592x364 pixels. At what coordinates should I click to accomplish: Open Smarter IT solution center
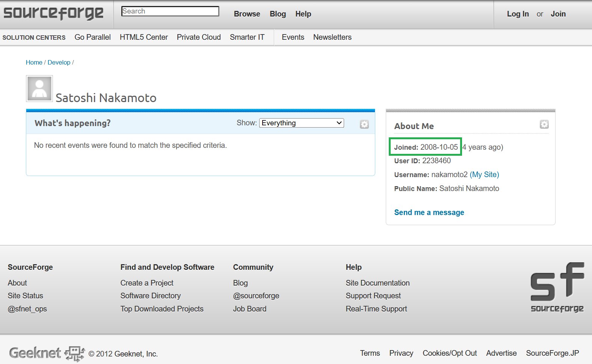pyautogui.click(x=247, y=37)
